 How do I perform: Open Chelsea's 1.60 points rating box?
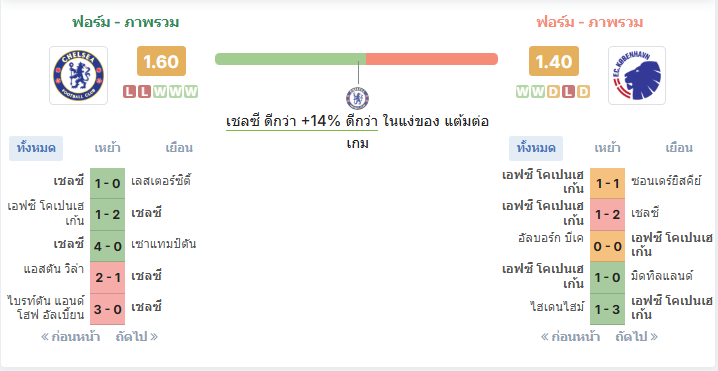click(161, 61)
